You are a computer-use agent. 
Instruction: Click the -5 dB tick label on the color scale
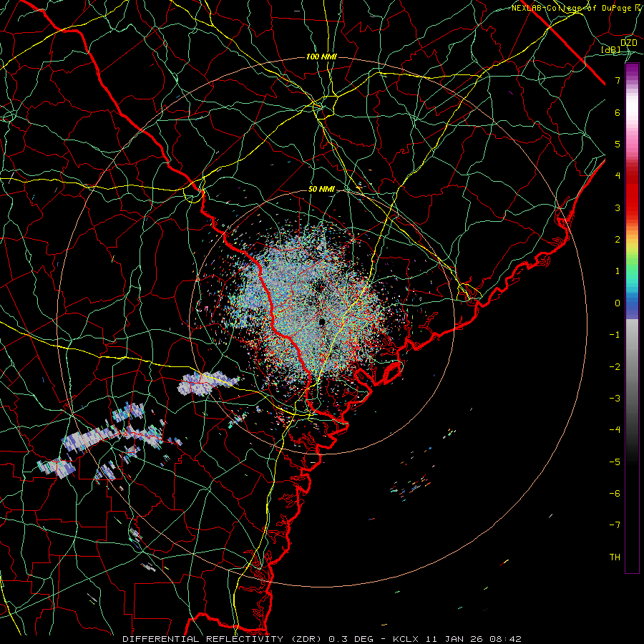[615, 462]
